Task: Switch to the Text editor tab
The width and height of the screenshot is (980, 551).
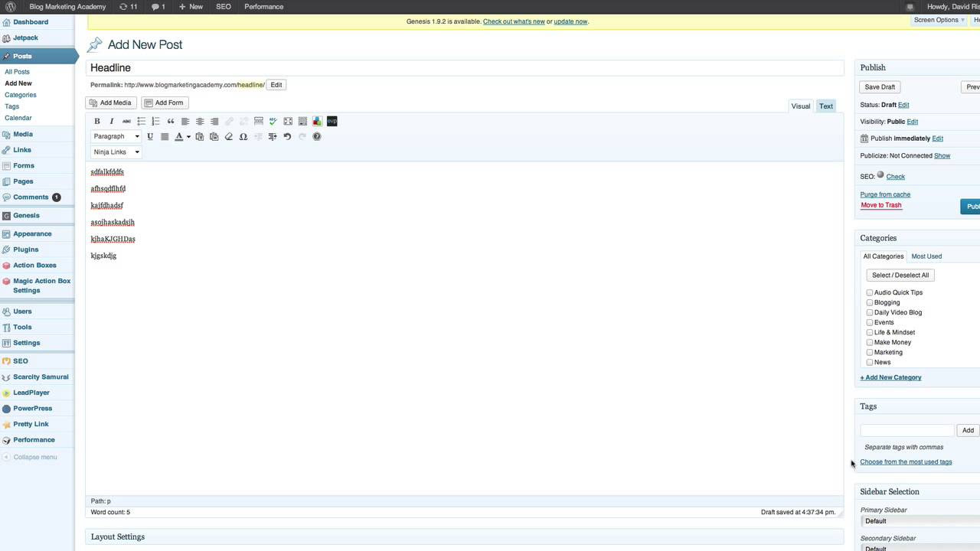Action: pos(826,106)
